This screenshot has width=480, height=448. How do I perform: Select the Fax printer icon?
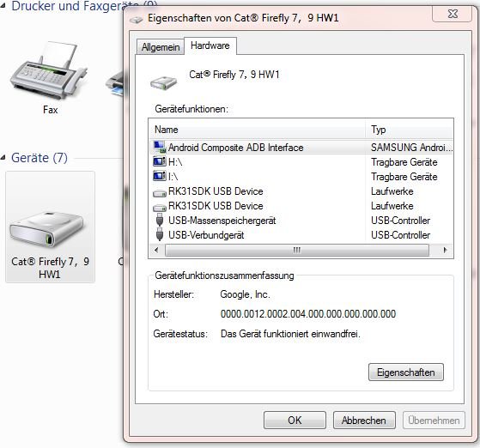[x=50, y=71]
